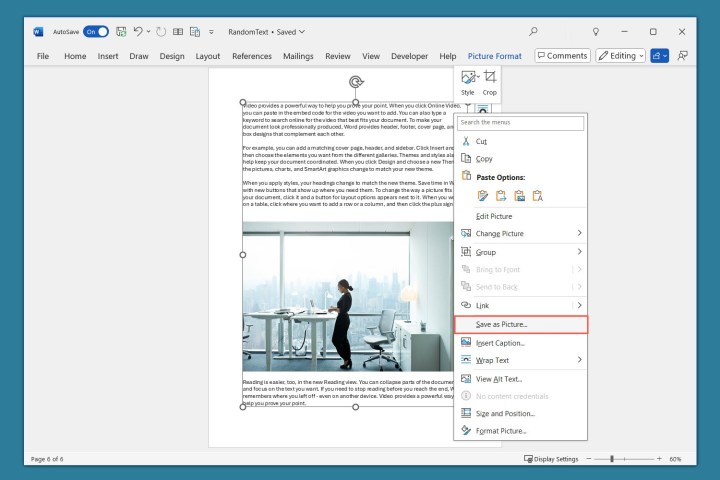This screenshot has width=720, height=480.
Task: Open the Layout Options button beside picture
Action: pyautogui.click(x=481, y=107)
